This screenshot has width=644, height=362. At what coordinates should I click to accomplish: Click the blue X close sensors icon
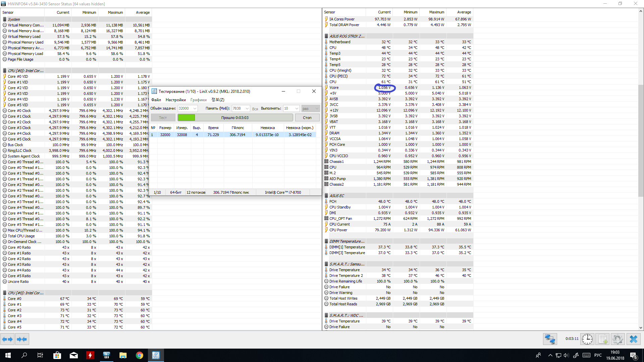[633, 339]
